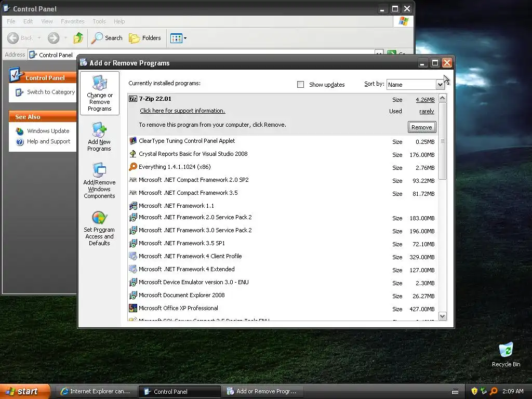Open the File menu
Viewport: 532px width, 399px height.
point(11,21)
